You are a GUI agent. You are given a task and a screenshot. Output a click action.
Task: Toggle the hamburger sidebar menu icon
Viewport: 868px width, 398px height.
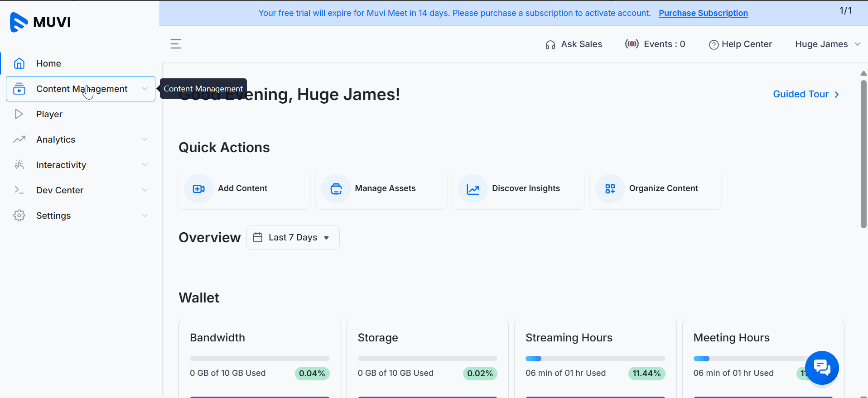click(176, 44)
